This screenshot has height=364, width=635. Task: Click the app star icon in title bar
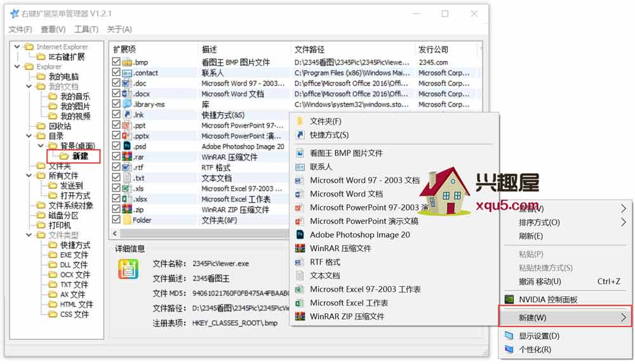(15, 13)
